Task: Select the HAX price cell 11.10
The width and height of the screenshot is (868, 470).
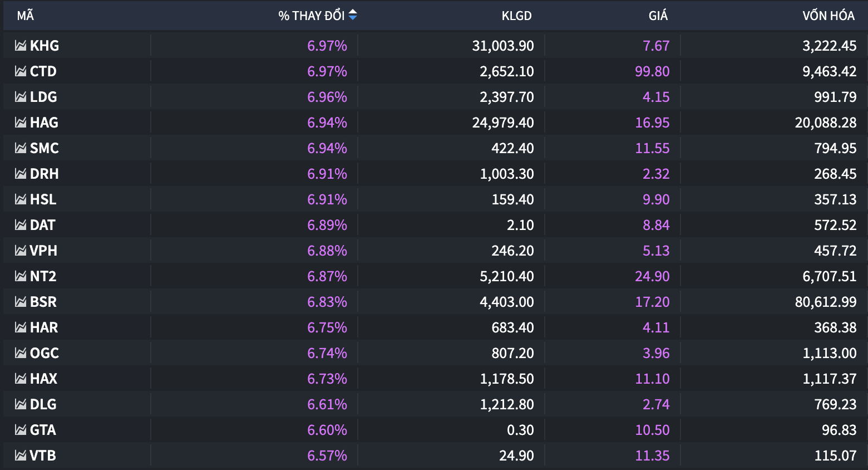Action: 652,379
